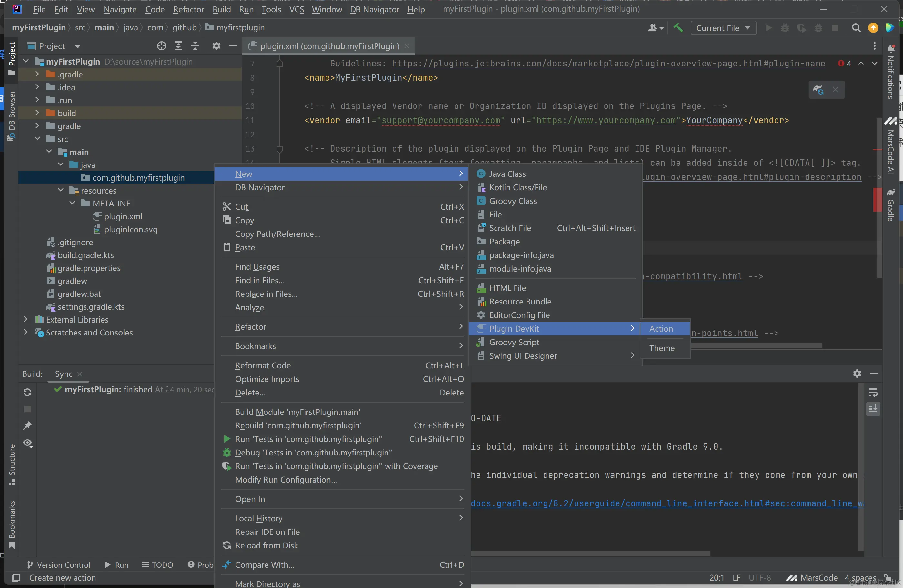Click the build hammer icon

[678, 28]
